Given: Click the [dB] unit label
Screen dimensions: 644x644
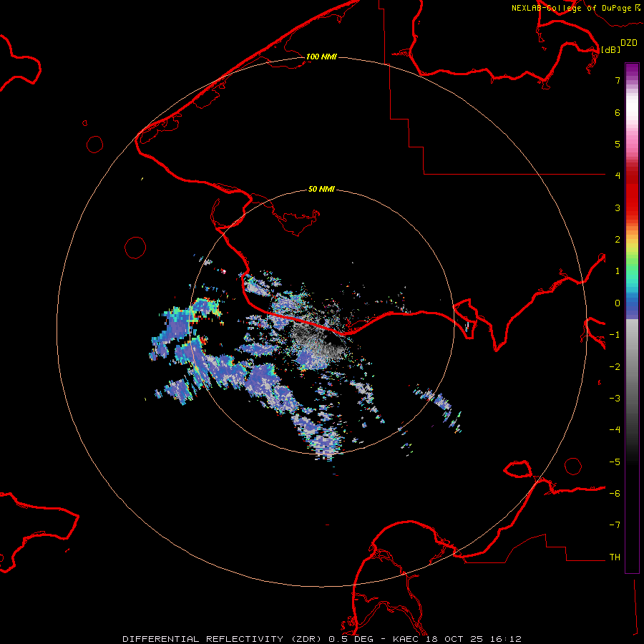Looking at the screenshot, I should [x=611, y=49].
